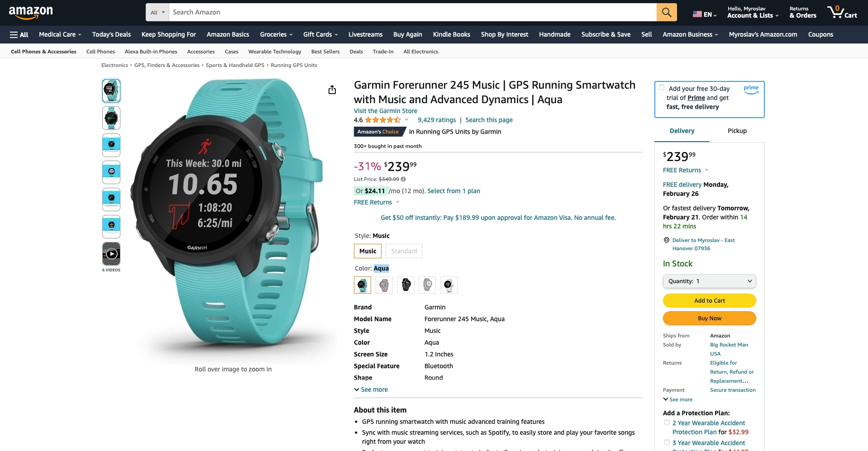
Task: Click the Amazon logo
Action: [x=31, y=12]
